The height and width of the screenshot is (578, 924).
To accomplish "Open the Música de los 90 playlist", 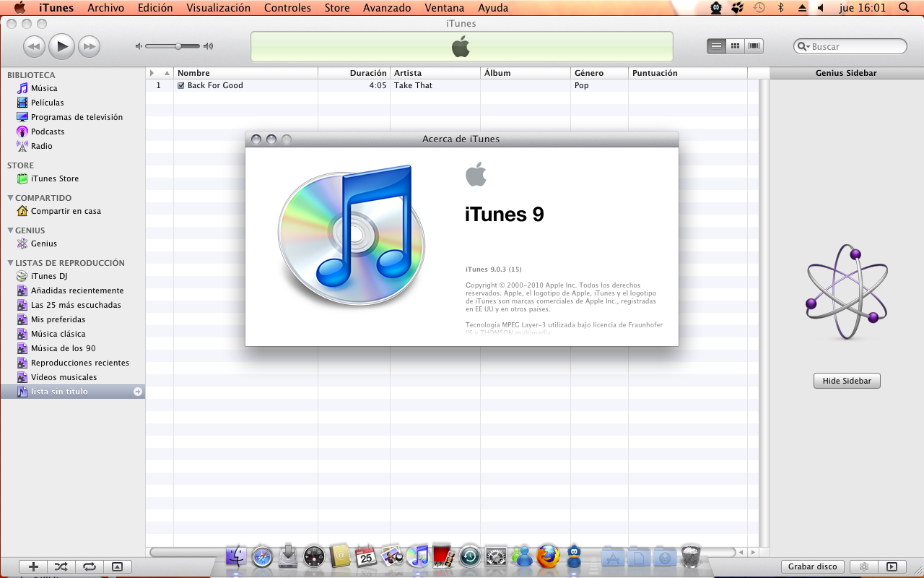I will [72, 348].
